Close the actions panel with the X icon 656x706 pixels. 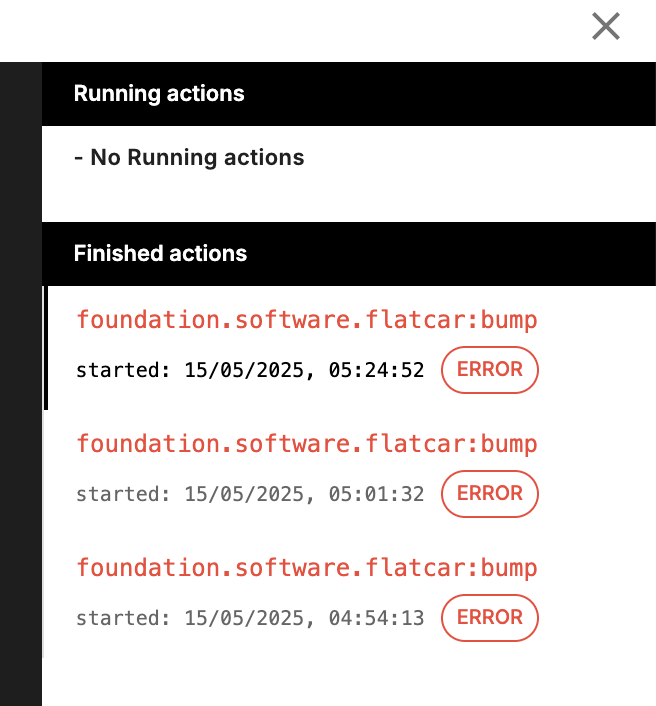point(606,27)
